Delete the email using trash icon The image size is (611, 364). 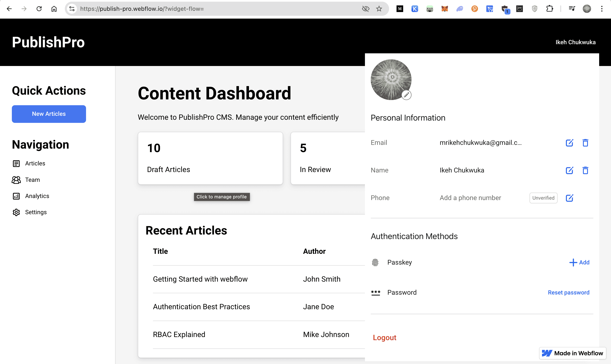(x=585, y=143)
